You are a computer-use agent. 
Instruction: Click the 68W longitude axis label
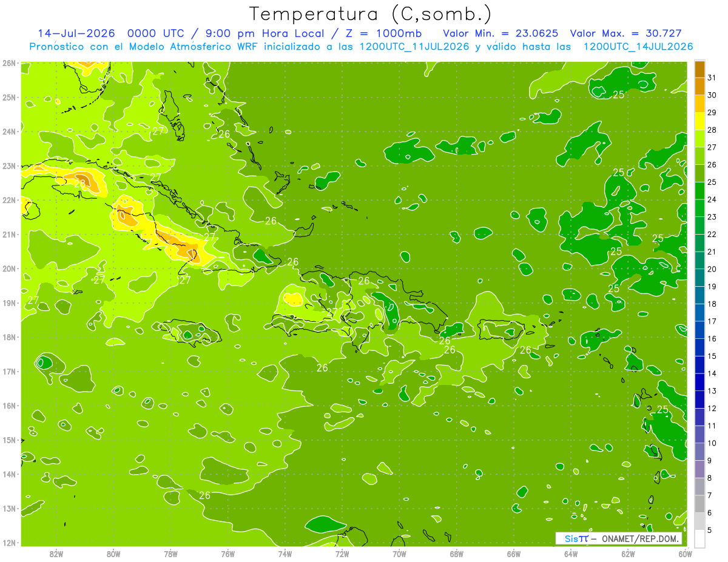coord(456,554)
